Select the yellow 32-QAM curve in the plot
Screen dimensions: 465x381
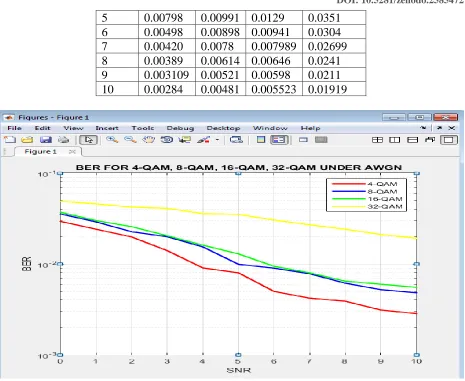click(239, 215)
